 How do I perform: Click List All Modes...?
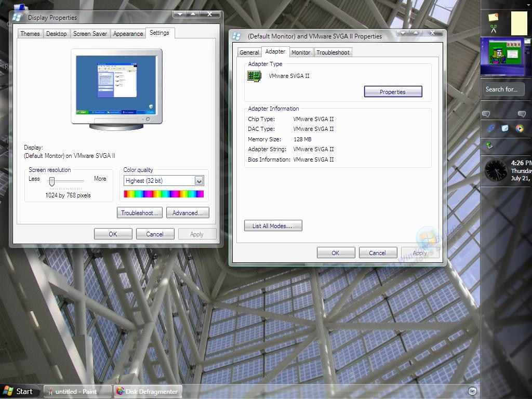[273, 225]
